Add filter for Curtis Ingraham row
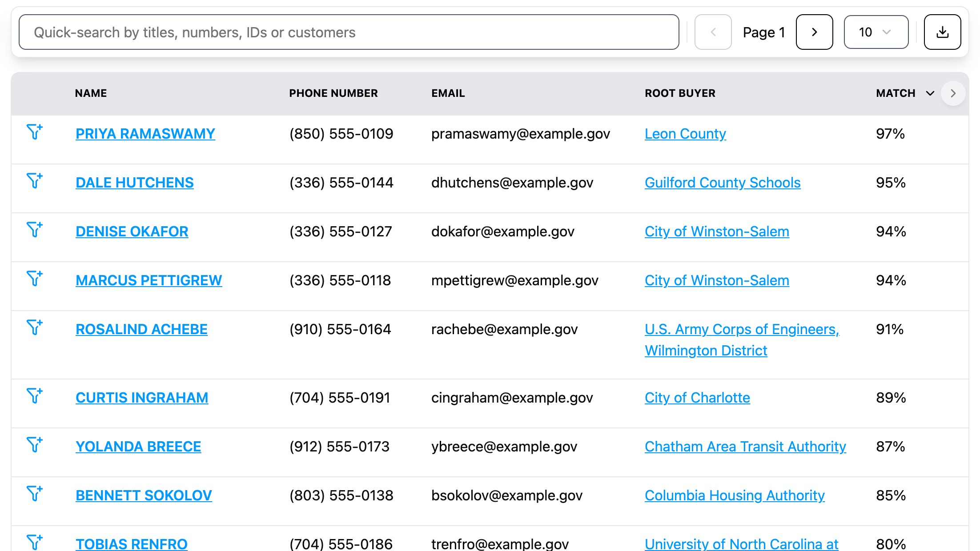 click(x=35, y=395)
